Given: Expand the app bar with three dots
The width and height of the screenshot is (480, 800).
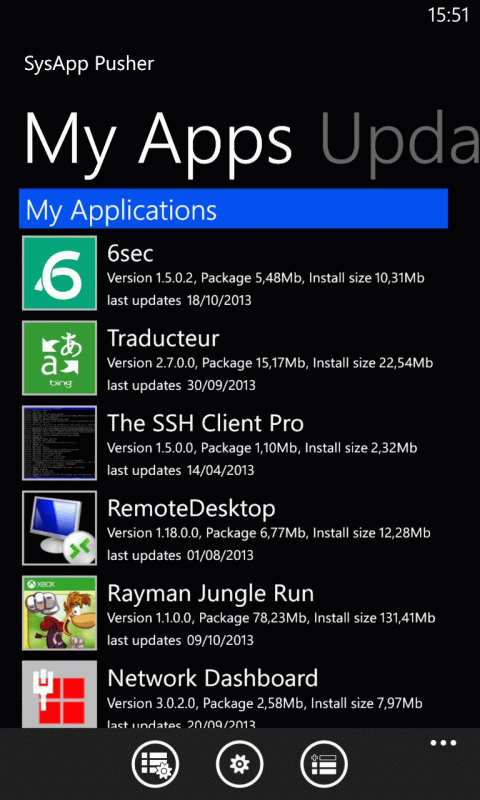Looking at the screenshot, I should point(443,743).
